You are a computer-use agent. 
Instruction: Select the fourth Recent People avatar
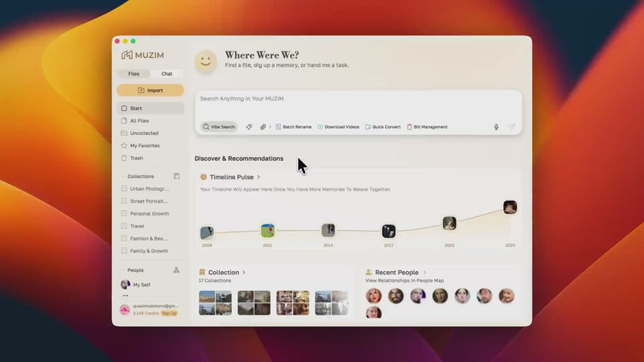440,296
